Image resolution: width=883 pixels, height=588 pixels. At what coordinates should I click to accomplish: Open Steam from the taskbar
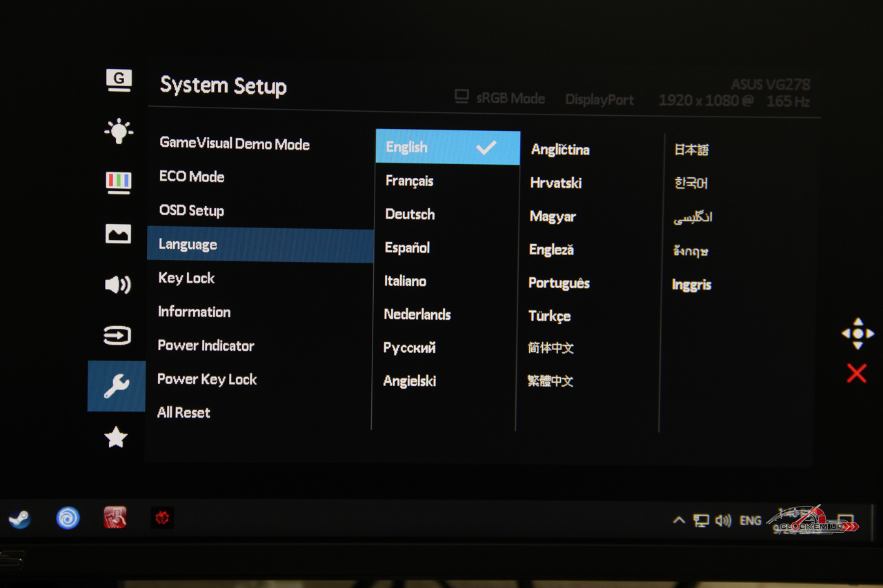(19, 518)
